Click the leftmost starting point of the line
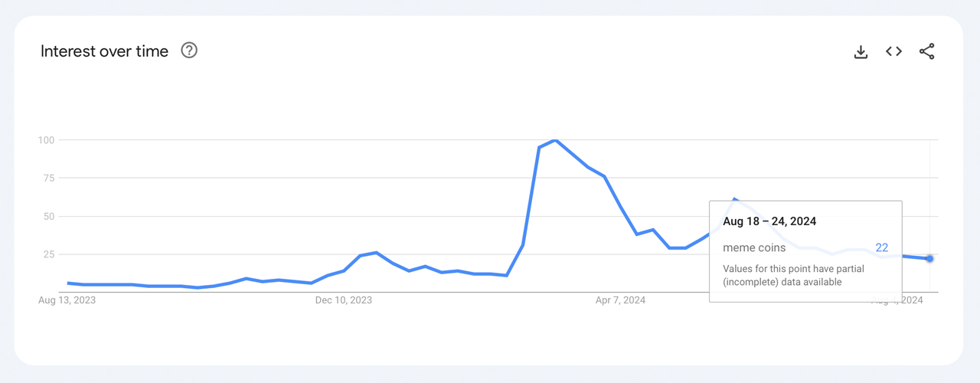Viewport: 980px width, 383px height. click(x=68, y=283)
